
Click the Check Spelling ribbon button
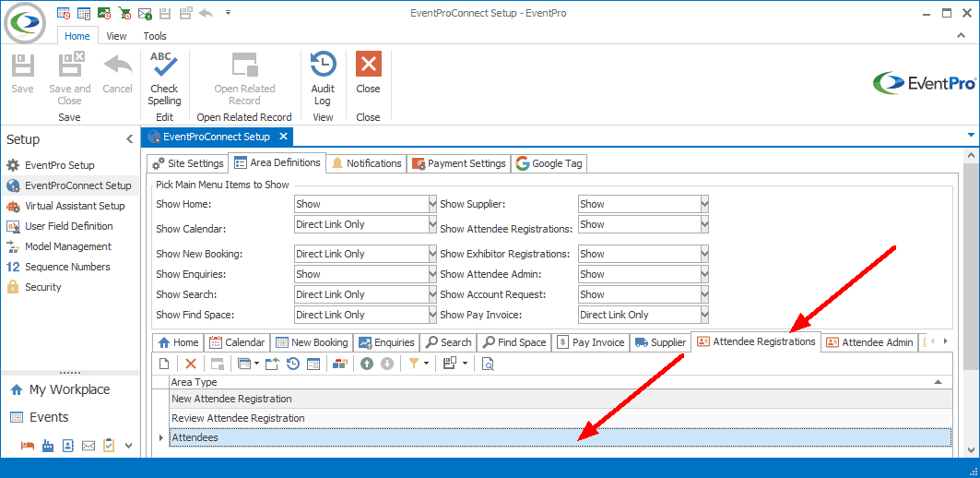pos(164,78)
